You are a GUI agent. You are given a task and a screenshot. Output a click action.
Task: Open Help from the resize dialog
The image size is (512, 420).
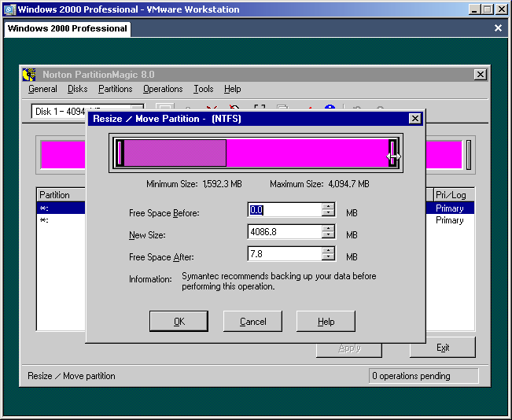[x=326, y=322]
